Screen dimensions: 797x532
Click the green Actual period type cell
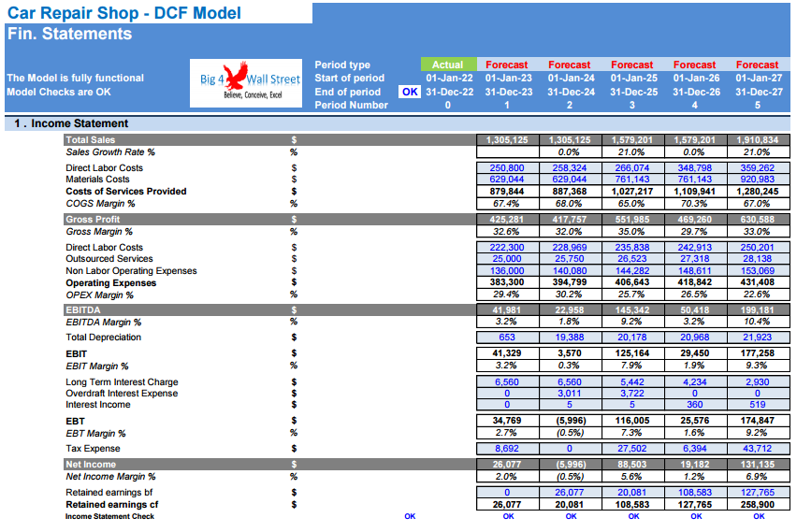448,65
